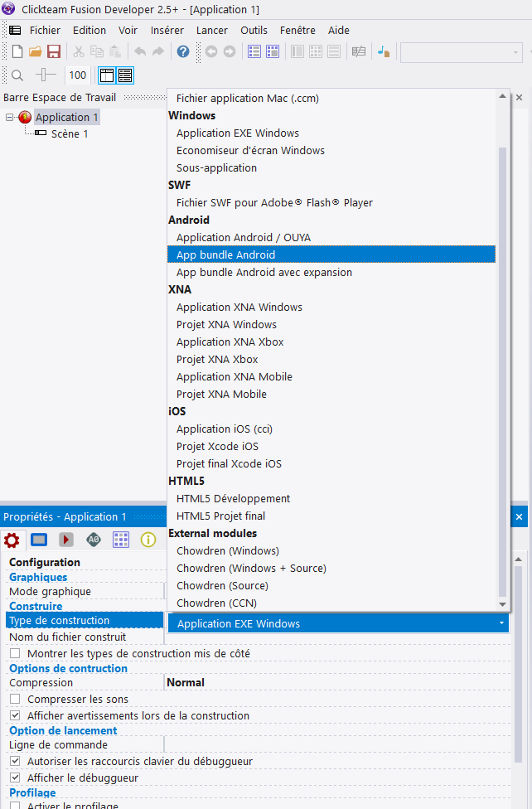Toggle Montrer les types de construction checkbox
This screenshot has height=809, width=532.
coord(16,654)
